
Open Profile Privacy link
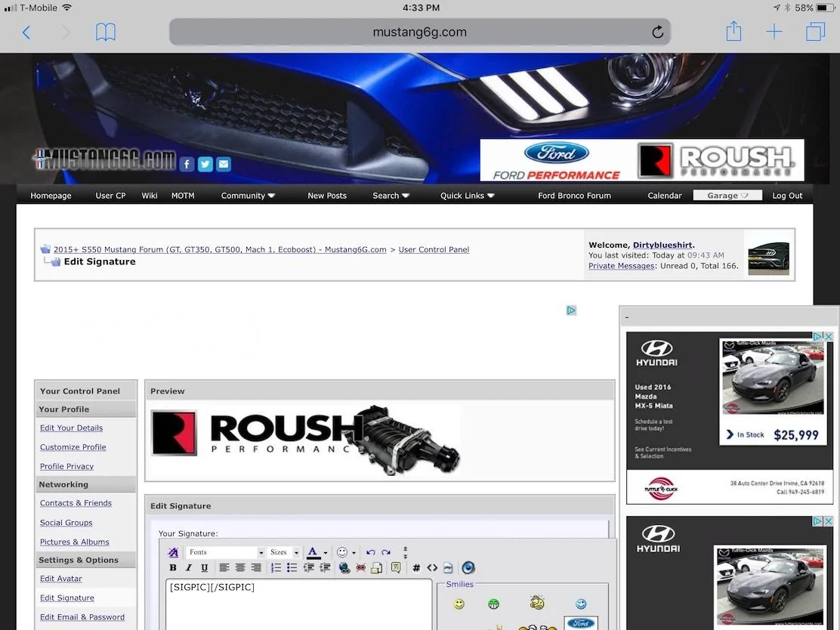click(66, 466)
